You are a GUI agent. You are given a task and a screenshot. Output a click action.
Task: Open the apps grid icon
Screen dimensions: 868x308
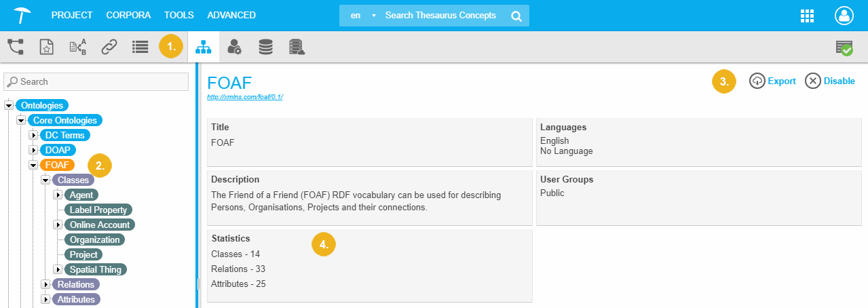click(x=807, y=16)
